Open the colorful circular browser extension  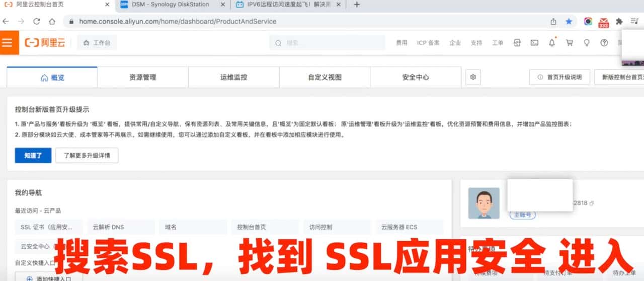coord(588,22)
